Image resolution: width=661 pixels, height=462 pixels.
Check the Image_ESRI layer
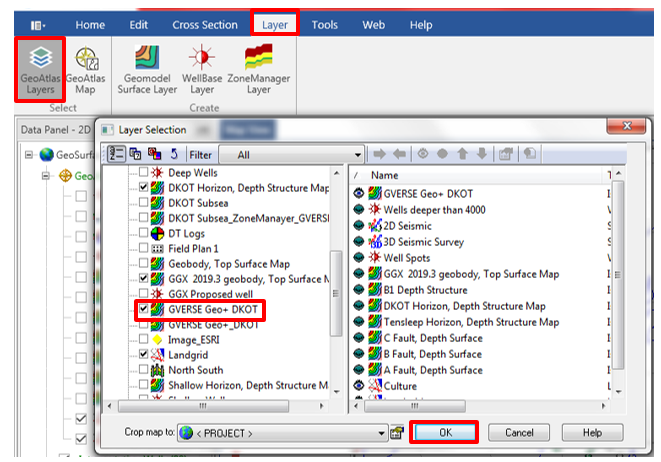[x=143, y=339]
